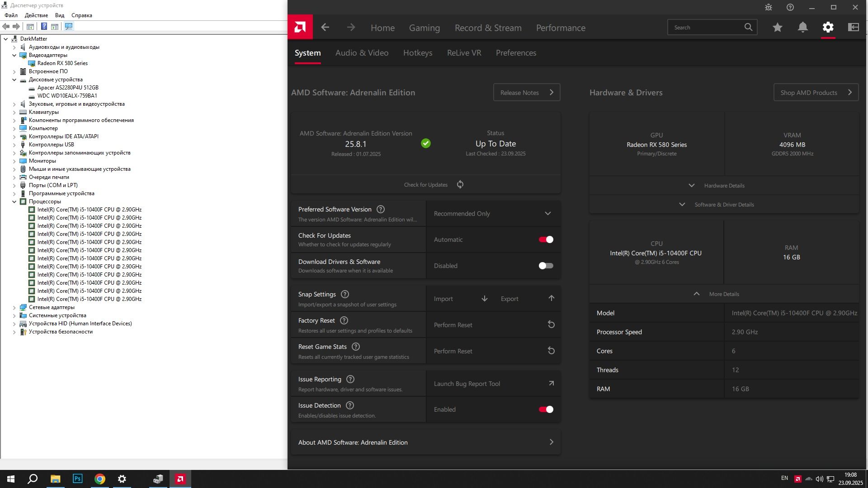The image size is (868, 488).
Task: Select WDC WD10EALX-759BA1 disk
Action: [67, 96]
